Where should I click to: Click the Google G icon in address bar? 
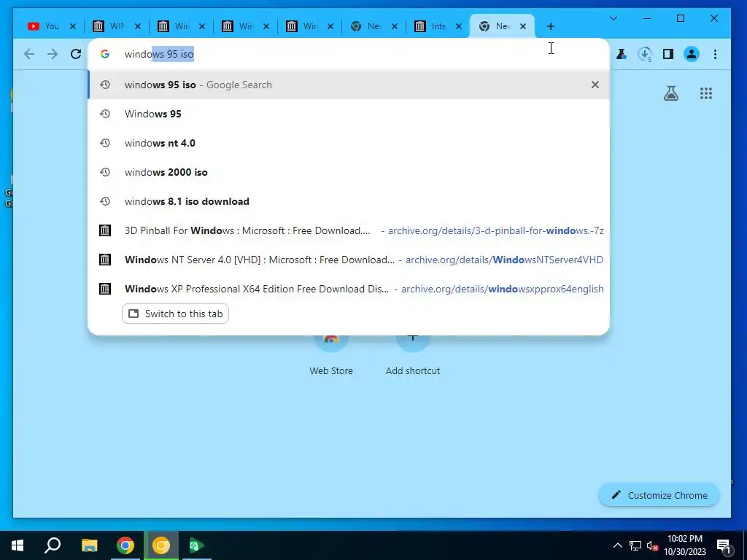(x=105, y=54)
